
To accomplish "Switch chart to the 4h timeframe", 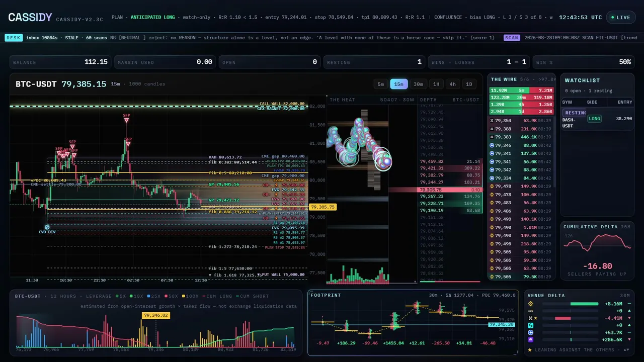I will [x=453, y=84].
